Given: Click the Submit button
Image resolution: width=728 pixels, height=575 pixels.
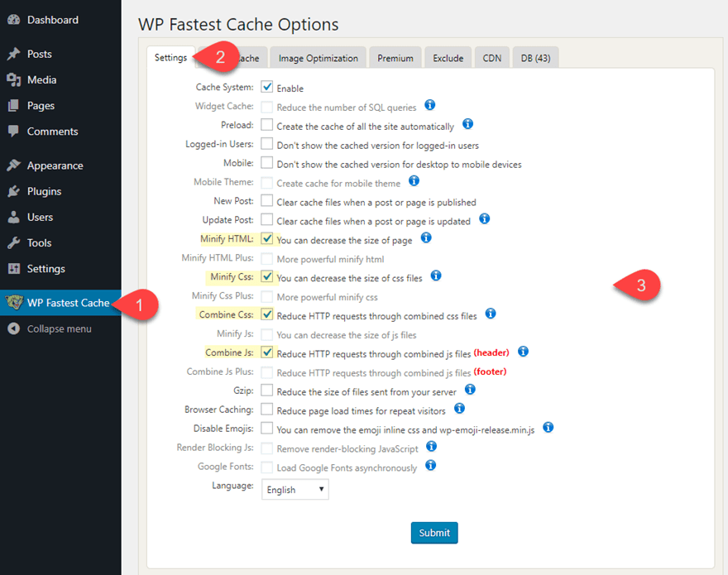Looking at the screenshot, I should [x=434, y=533].
